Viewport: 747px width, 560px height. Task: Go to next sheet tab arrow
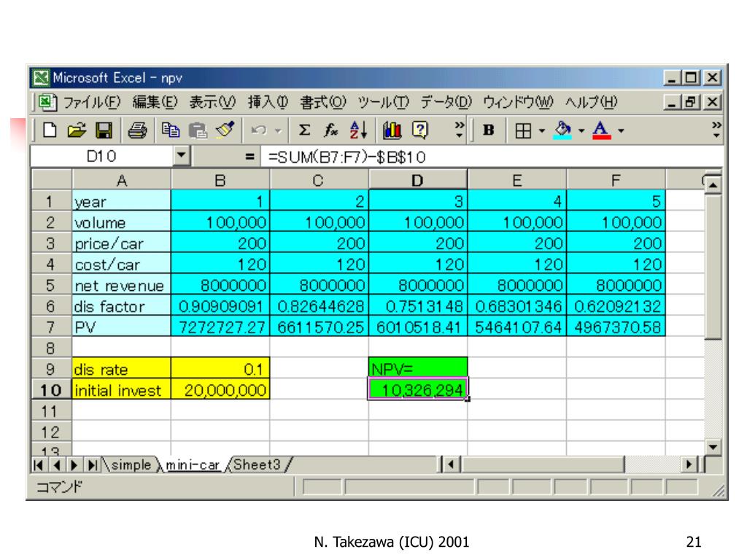[74, 464]
